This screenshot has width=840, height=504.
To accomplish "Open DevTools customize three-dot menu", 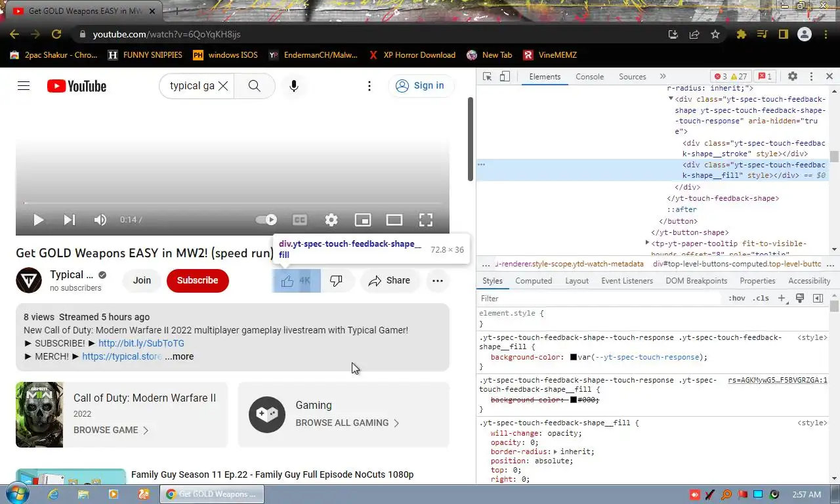I will [x=811, y=77].
